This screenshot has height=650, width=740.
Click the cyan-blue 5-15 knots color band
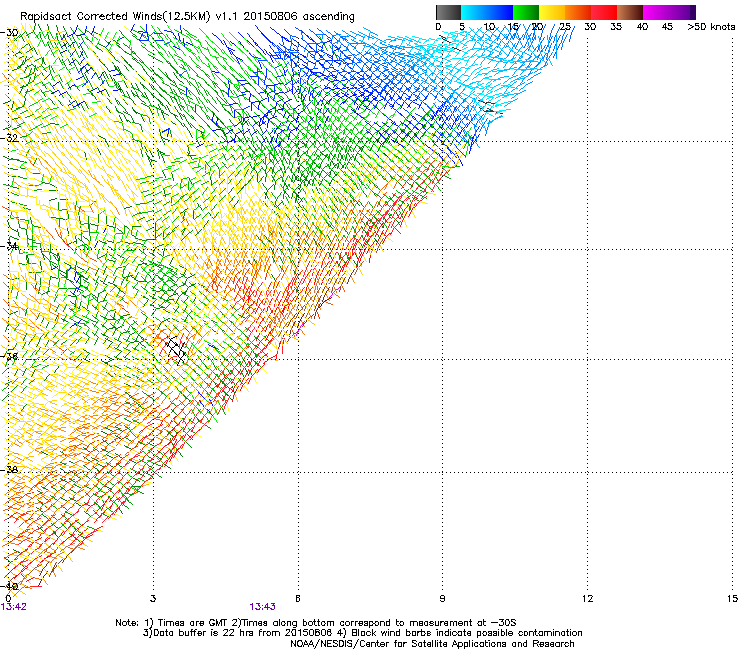pyautogui.click(x=487, y=12)
